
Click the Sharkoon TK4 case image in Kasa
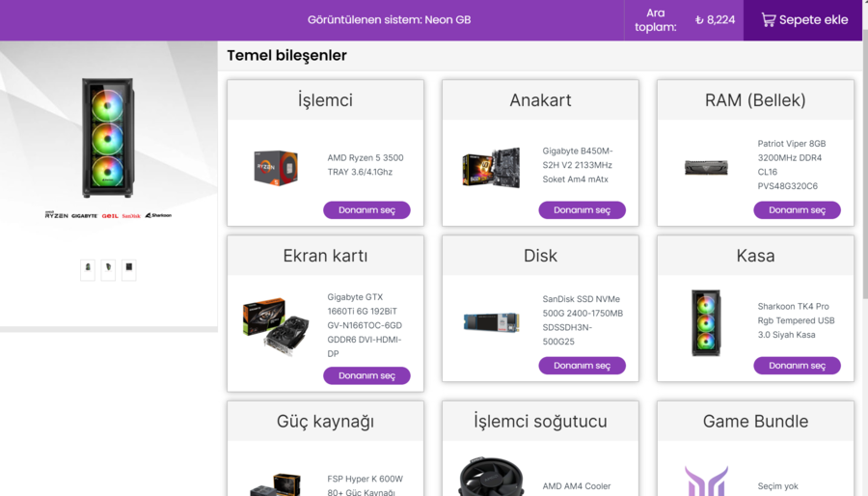[x=706, y=322]
